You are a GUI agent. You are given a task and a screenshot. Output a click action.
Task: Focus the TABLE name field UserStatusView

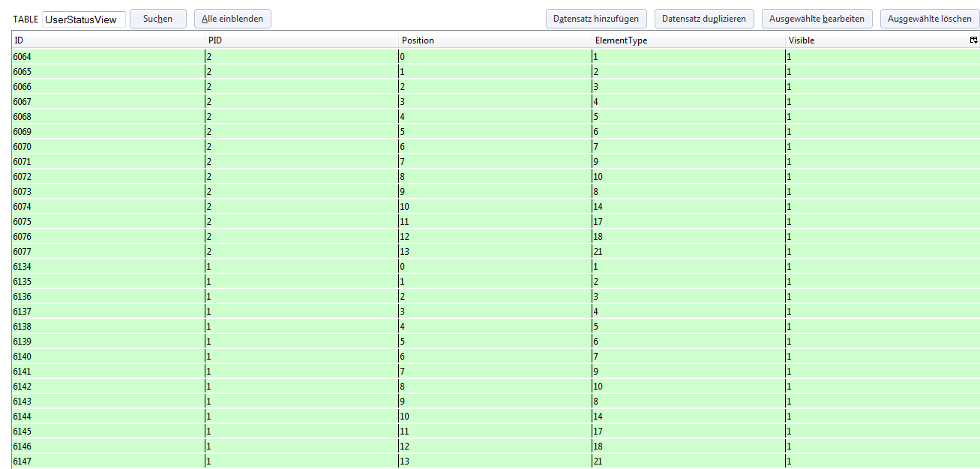click(84, 19)
